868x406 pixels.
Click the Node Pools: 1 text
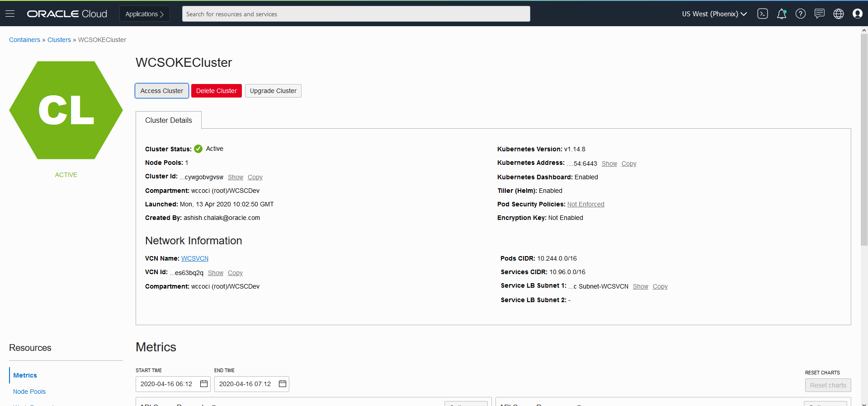[167, 163]
